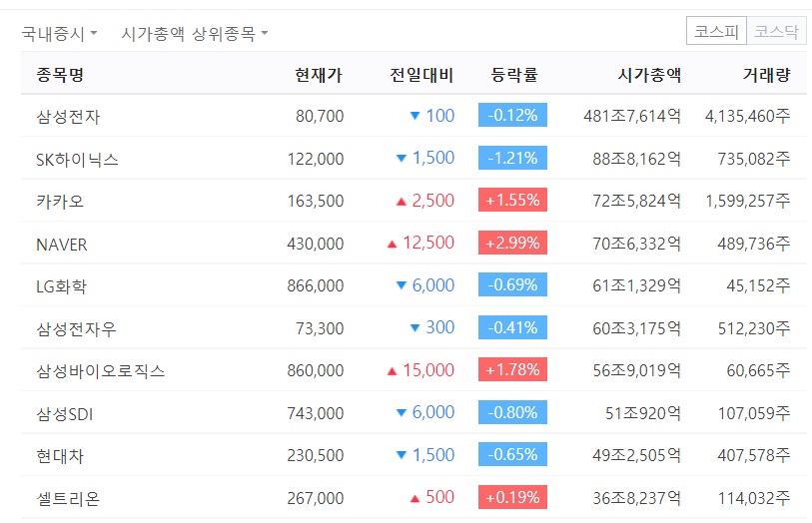
Task: Click the red up arrow next to 15,000
Action: 392,371
